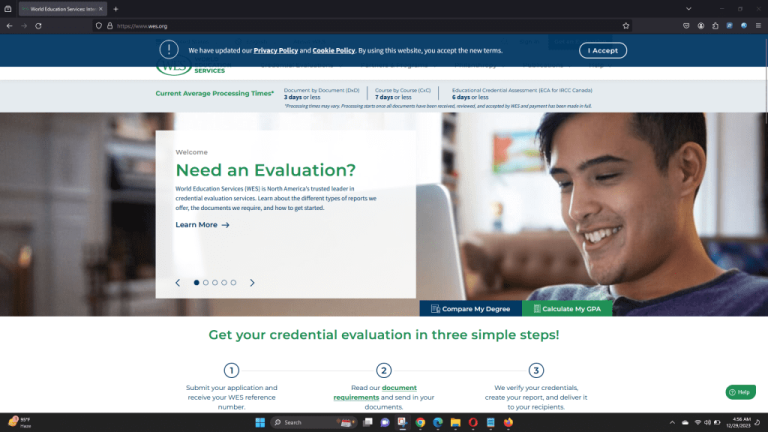Click the browser forward arrow
This screenshot has height=432, width=768.
pyautogui.click(x=24, y=26)
